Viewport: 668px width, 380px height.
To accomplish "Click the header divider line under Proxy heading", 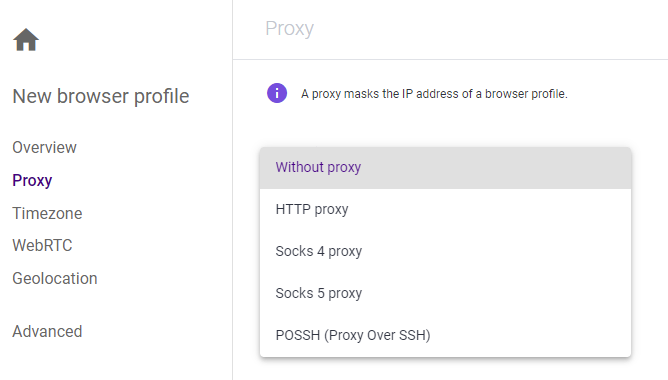I will pyautogui.click(x=450, y=60).
